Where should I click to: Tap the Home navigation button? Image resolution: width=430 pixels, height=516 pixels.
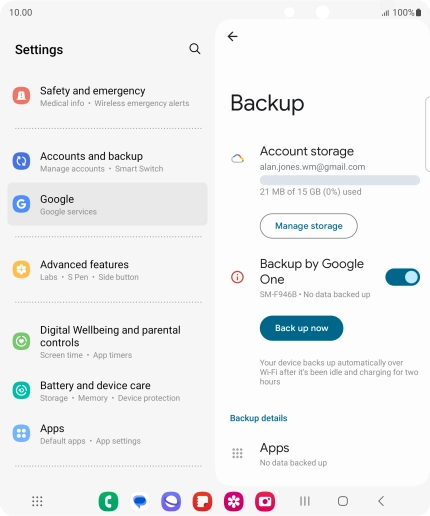click(x=343, y=501)
